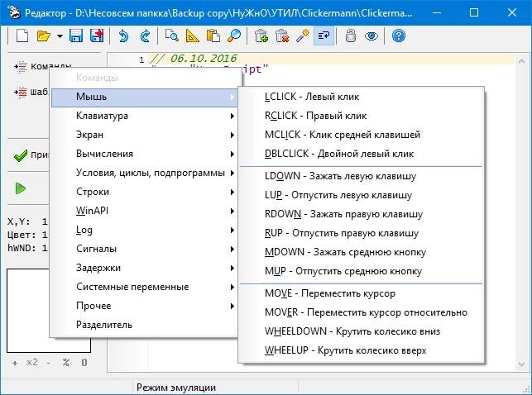This screenshot has width=532, height=395.
Task: Open the Задержки menu category
Action: pos(145,268)
